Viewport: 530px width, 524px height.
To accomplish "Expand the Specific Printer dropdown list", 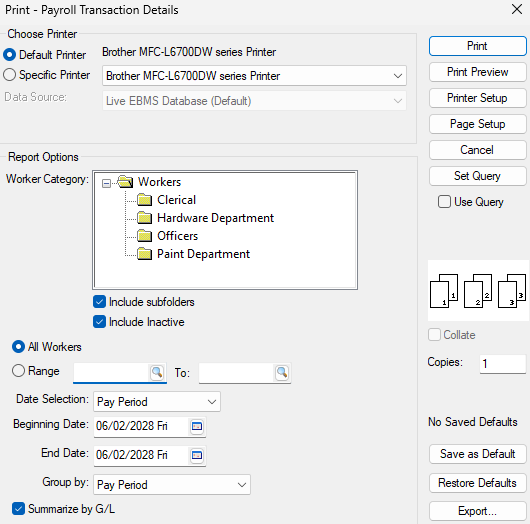I will tap(254, 76).
